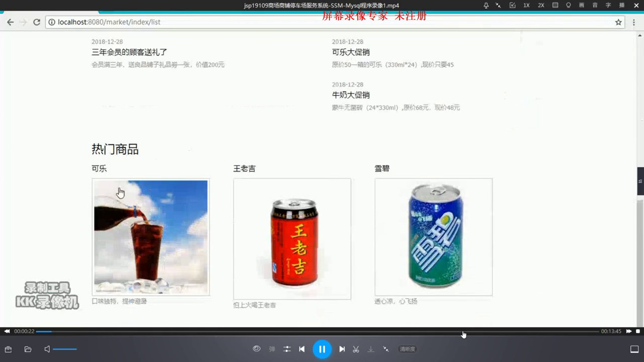Bookmark this page with the star icon
This screenshot has width=644, height=362.
pyautogui.click(x=618, y=22)
